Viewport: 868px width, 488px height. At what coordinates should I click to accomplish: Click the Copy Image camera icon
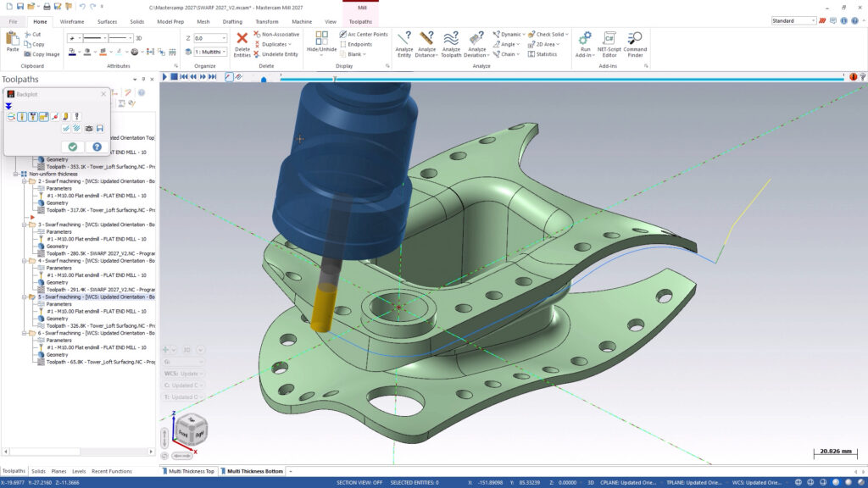tap(28, 54)
